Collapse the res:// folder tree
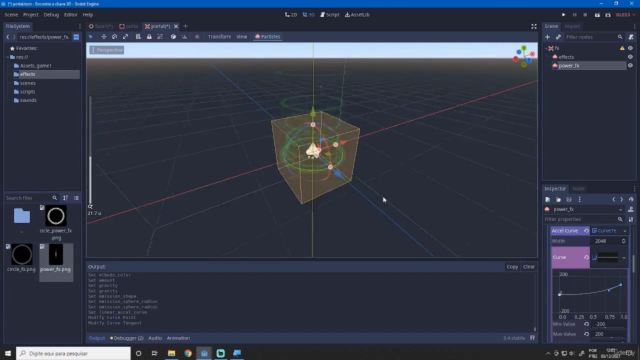Viewport: 640px width, 360px height. point(7,57)
